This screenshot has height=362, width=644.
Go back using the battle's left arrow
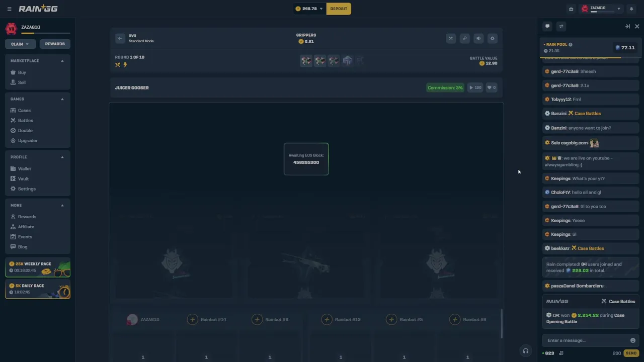tap(120, 38)
